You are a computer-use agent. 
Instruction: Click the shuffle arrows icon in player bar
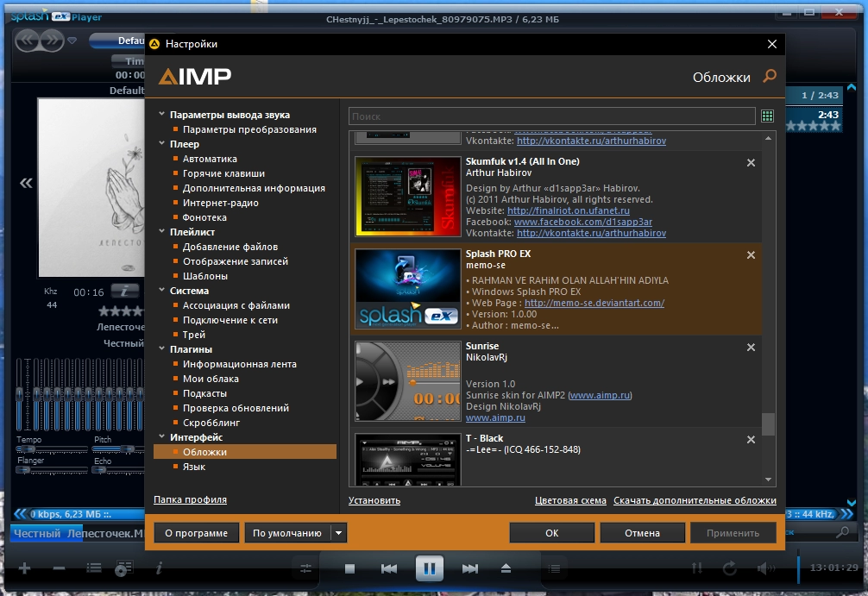(697, 568)
